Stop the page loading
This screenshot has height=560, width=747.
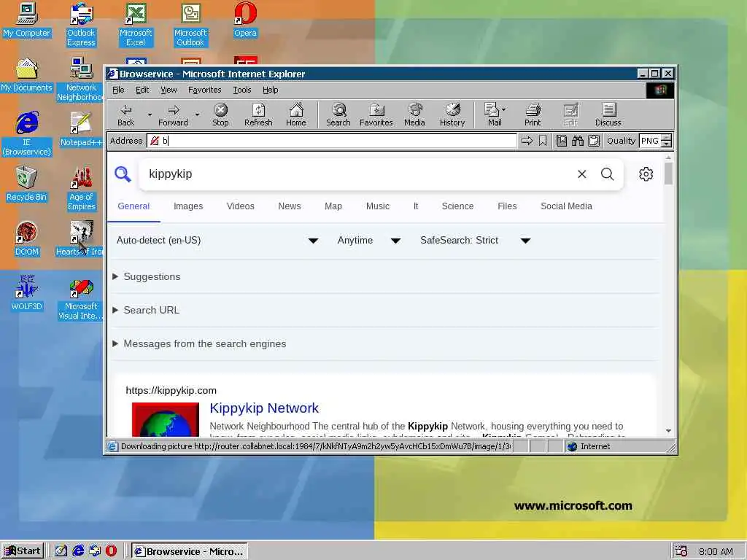click(x=220, y=114)
